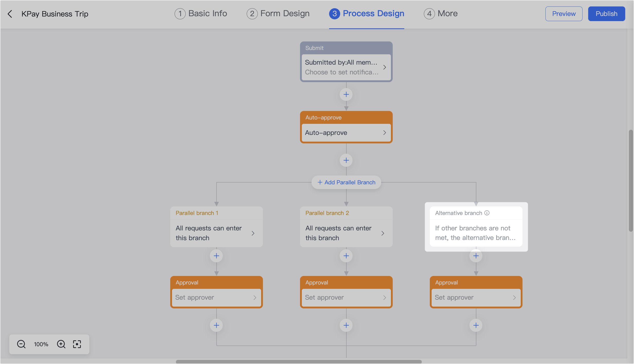Add node below Parallel branch 1 condition
Viewport: 634px width, 364px height.
click(216, 256)
